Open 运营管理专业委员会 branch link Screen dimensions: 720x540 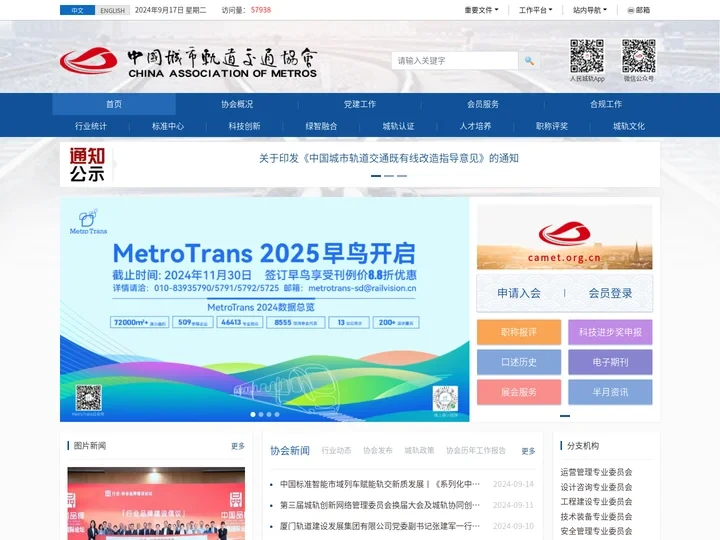596,472
